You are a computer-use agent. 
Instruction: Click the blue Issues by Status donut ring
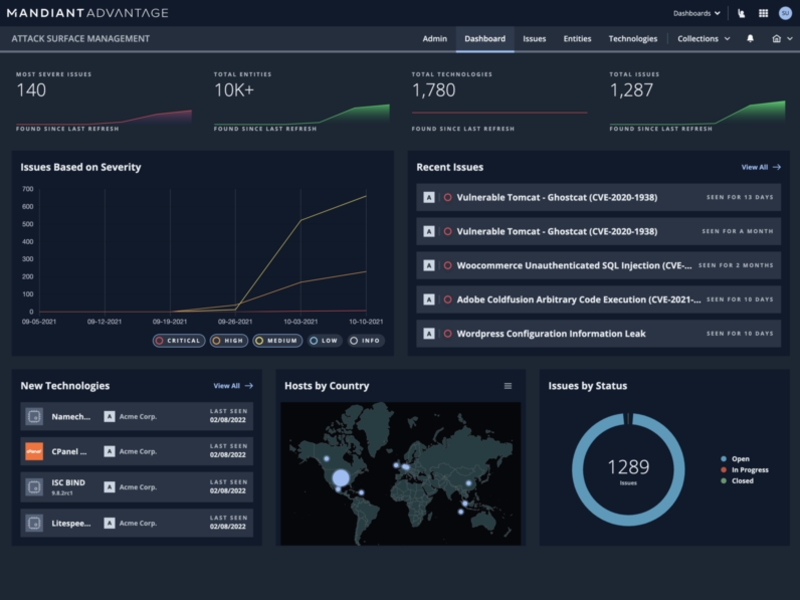(x=578, y=470)
